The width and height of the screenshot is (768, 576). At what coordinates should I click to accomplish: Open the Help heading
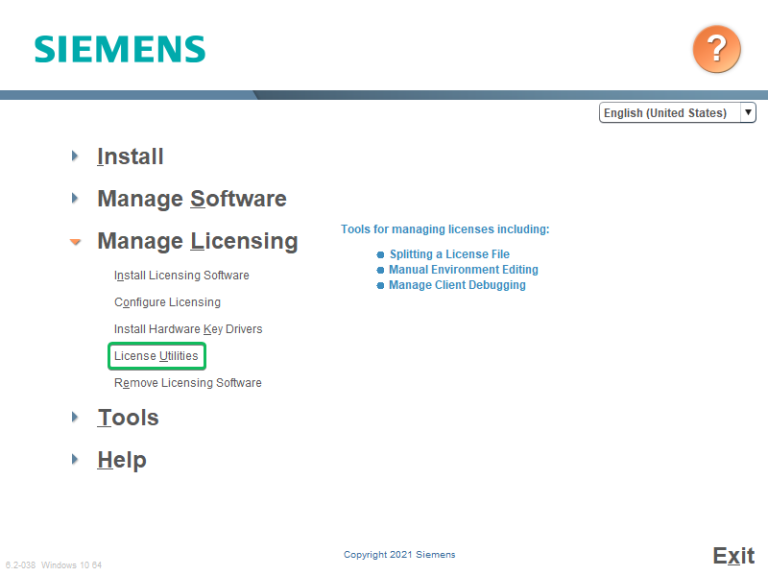[x=122, y=460]
